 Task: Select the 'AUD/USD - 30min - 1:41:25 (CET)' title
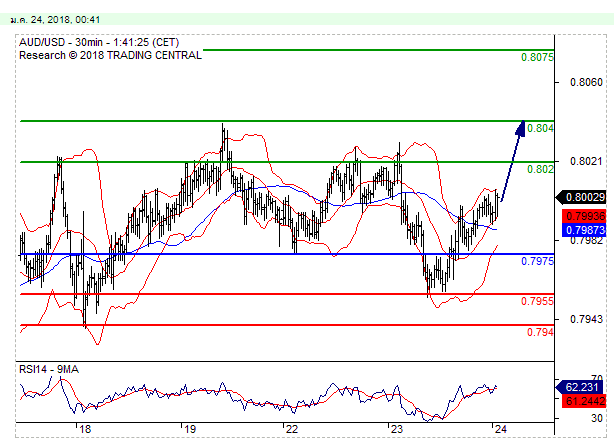[x=99, y=42]
